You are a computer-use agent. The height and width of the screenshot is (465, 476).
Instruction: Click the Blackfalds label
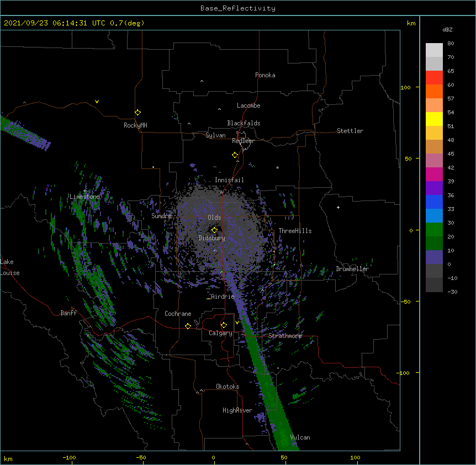click(x=244, y=123)
